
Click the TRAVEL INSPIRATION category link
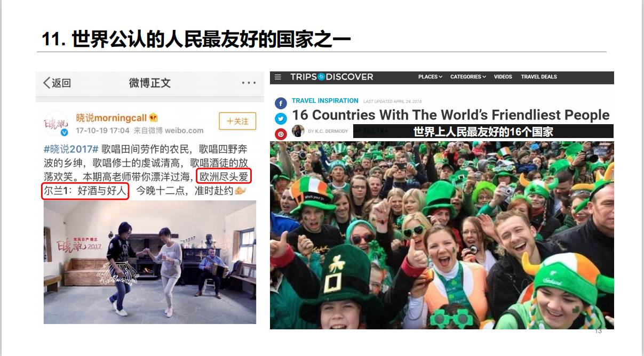[325, 101]
